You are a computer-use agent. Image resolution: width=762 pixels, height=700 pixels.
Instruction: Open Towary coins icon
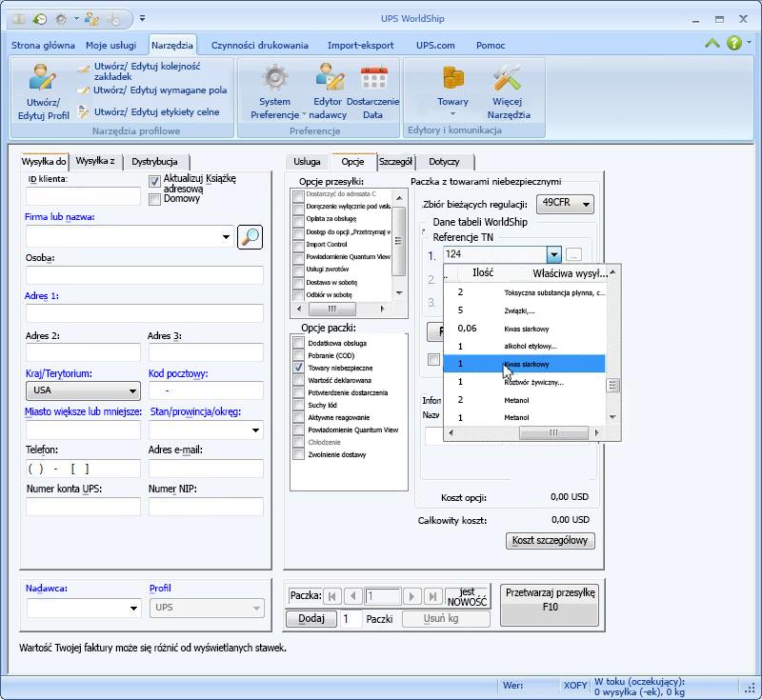click(453, 78)
